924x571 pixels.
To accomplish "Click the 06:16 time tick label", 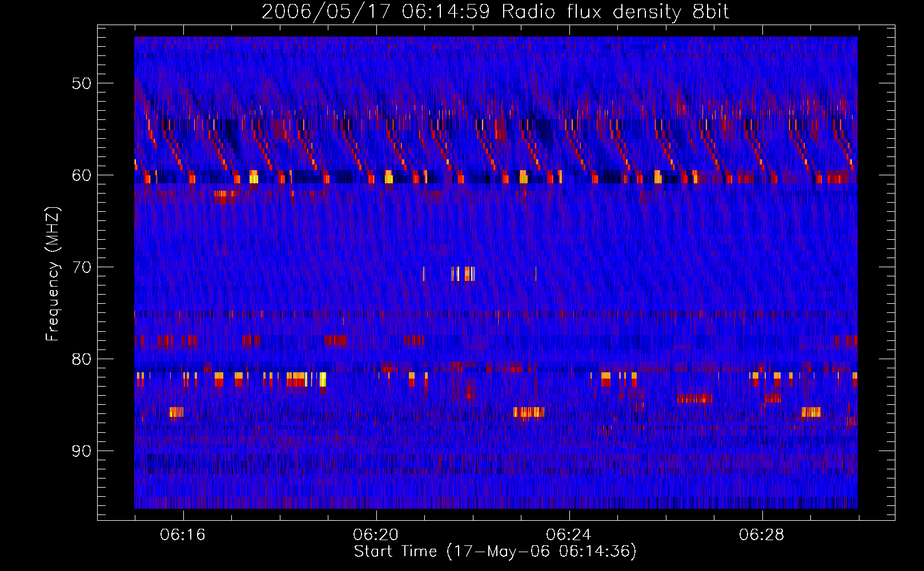I will pos(183,535).
